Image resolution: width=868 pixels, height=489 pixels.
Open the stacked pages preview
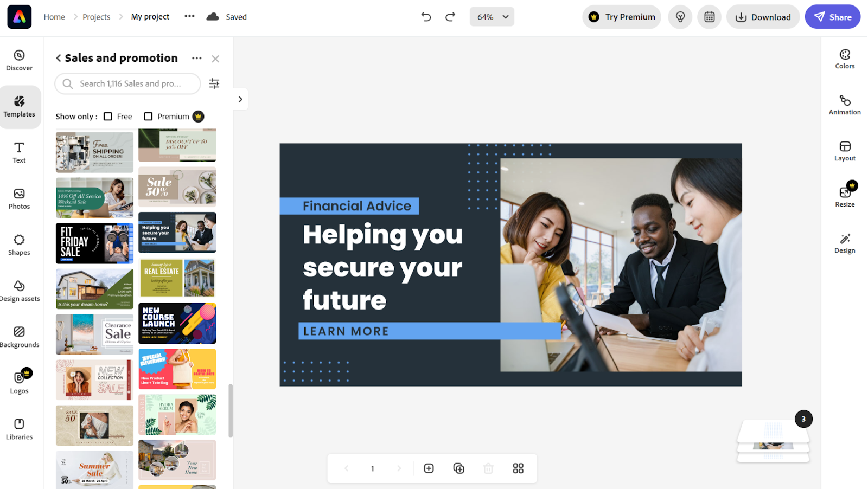773,441
